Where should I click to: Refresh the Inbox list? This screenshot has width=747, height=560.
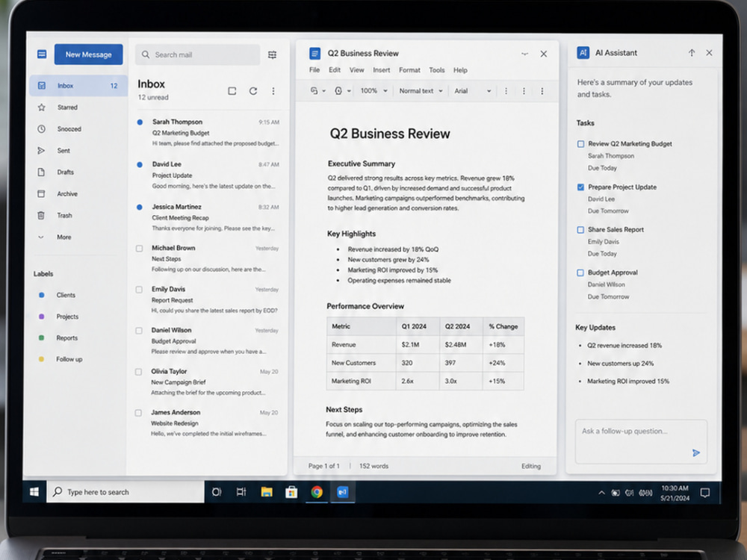(x=253, y=91)
